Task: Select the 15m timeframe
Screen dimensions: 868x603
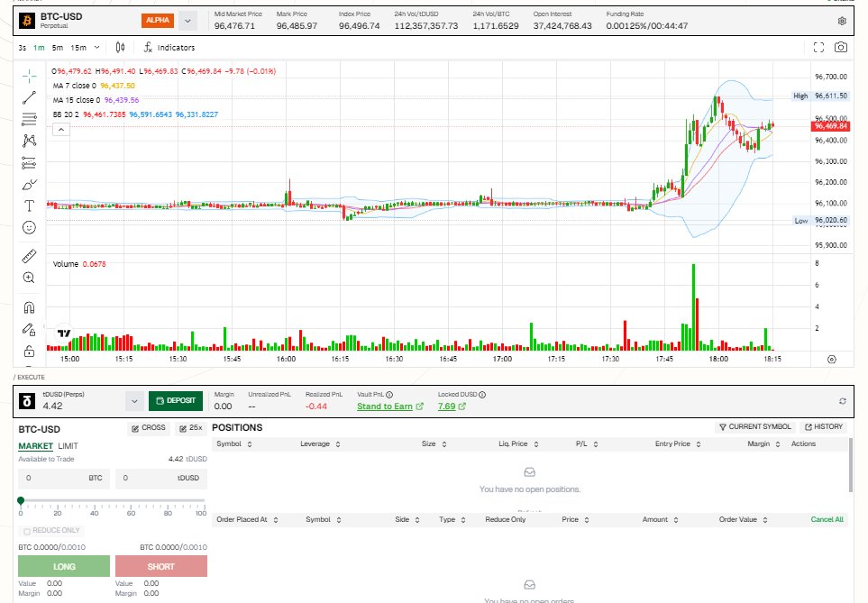Action: (78, 48)
